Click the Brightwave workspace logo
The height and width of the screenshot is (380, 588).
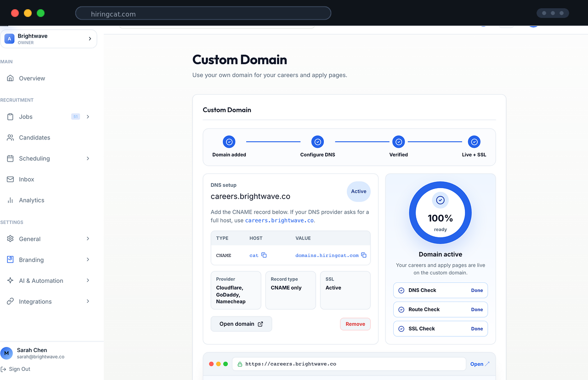coord(9,39)
